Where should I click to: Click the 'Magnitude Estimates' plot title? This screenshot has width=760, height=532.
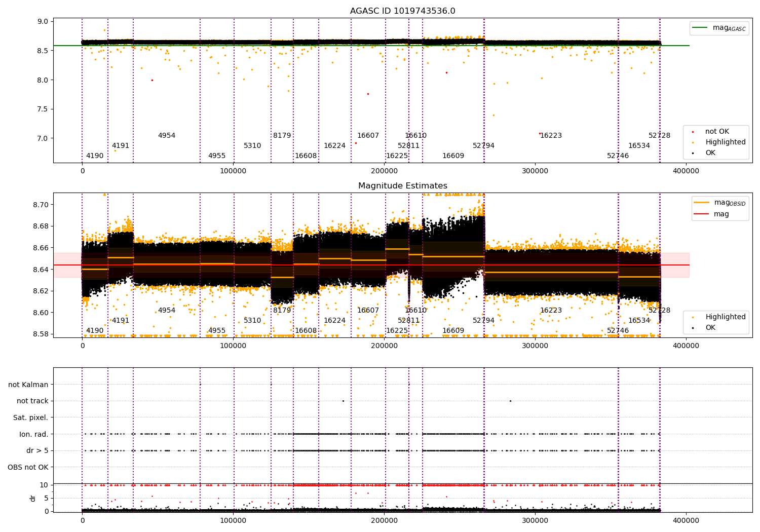coord(403,186)
